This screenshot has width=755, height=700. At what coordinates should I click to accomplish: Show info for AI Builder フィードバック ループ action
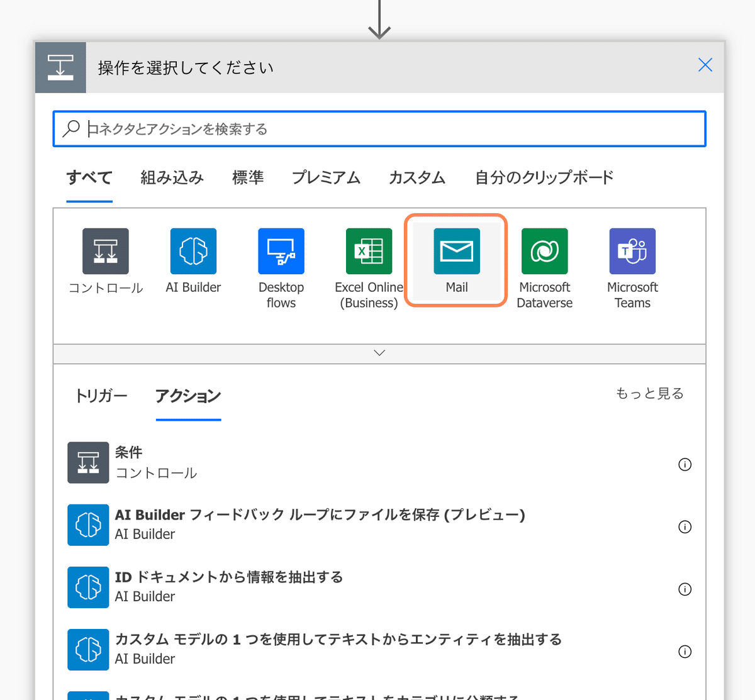click(x=685, y=526)
